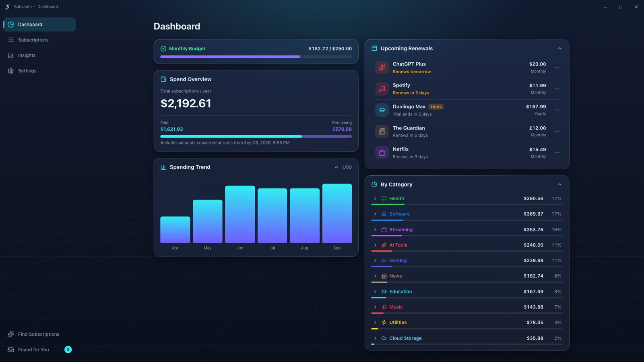Open the Dashboard sidebar item
Screen dimensions: 644x362
coord(39,25)
